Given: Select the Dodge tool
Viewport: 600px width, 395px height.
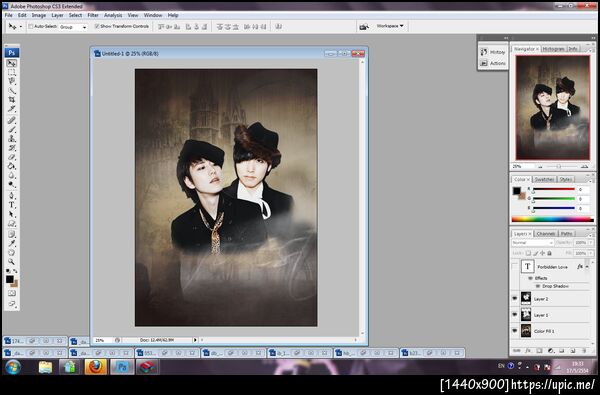Looking at the screenshot, I should click(11, 184).
